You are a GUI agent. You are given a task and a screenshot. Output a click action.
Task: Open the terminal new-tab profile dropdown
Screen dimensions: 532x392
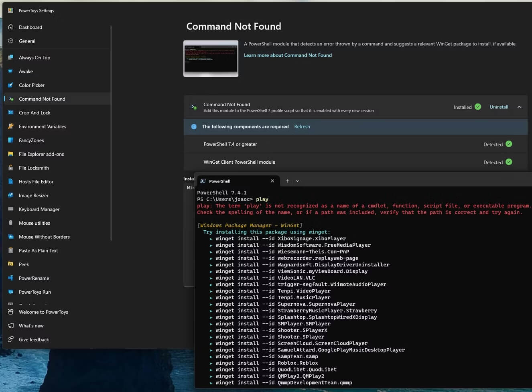point(297,181)
